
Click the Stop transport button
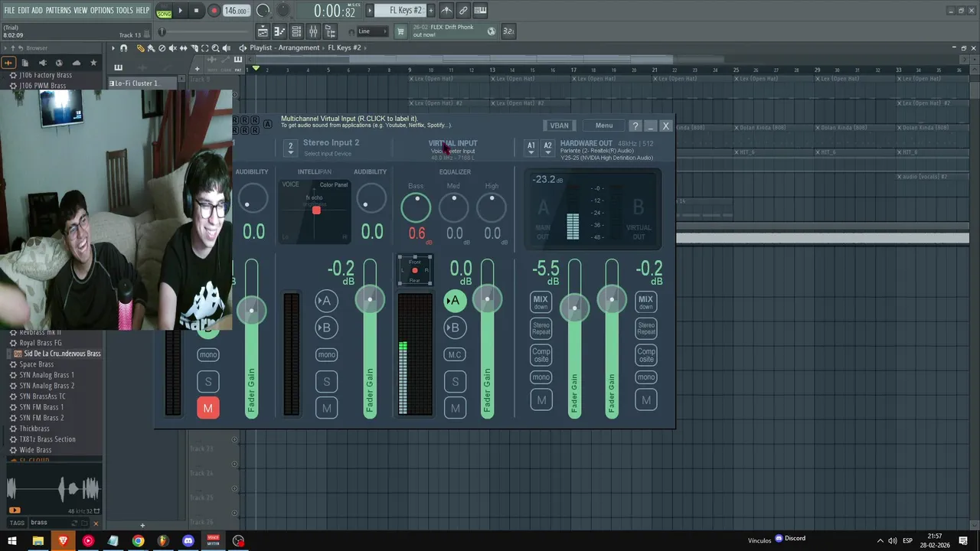(196, 11)
